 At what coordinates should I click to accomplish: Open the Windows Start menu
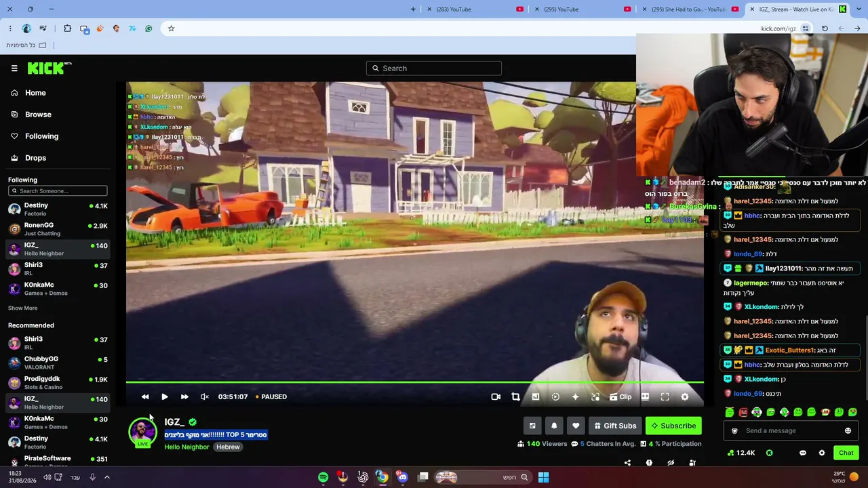click(543, 477)
